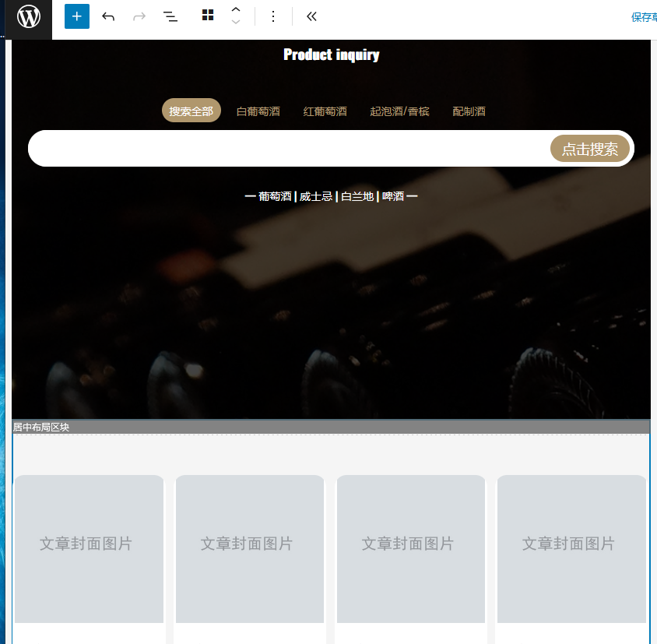
Task: Switch to the 红葡萄酒 tab
Action: point(325,111)
